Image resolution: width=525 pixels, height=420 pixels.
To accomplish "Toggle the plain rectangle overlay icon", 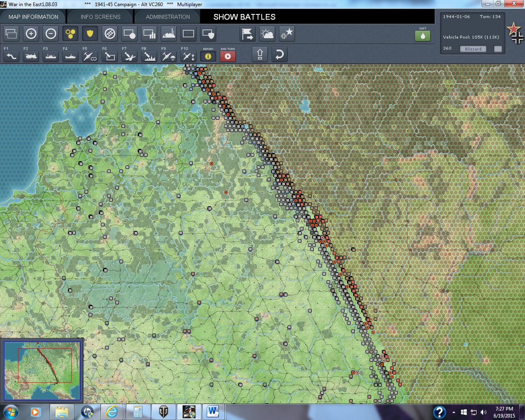I will [x=188, y=34].
